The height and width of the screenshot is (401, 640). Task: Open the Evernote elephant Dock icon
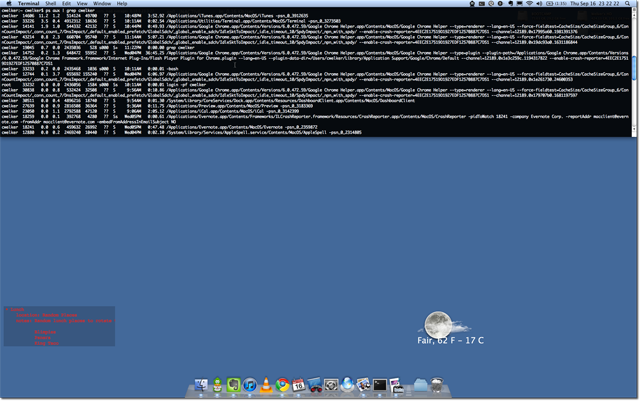coord(233,385)
